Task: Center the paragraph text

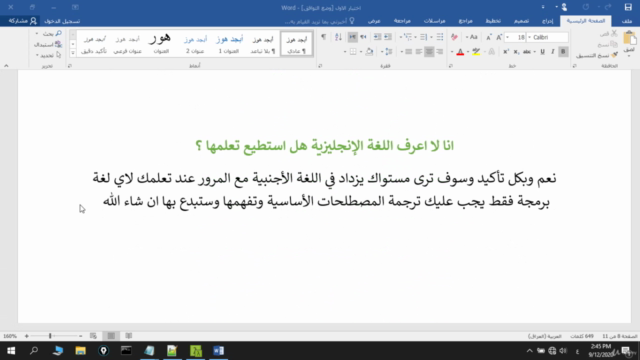Action: 429,52
